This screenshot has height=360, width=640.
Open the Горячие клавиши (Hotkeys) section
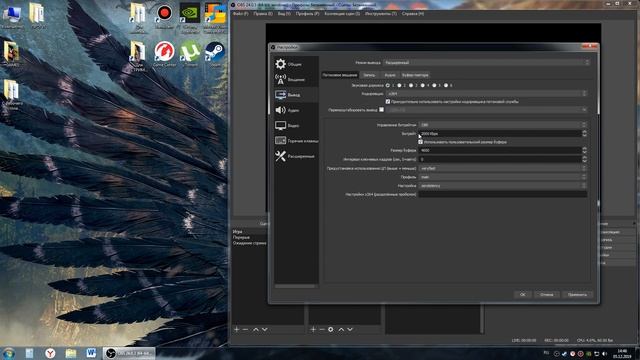click(296, 141)
